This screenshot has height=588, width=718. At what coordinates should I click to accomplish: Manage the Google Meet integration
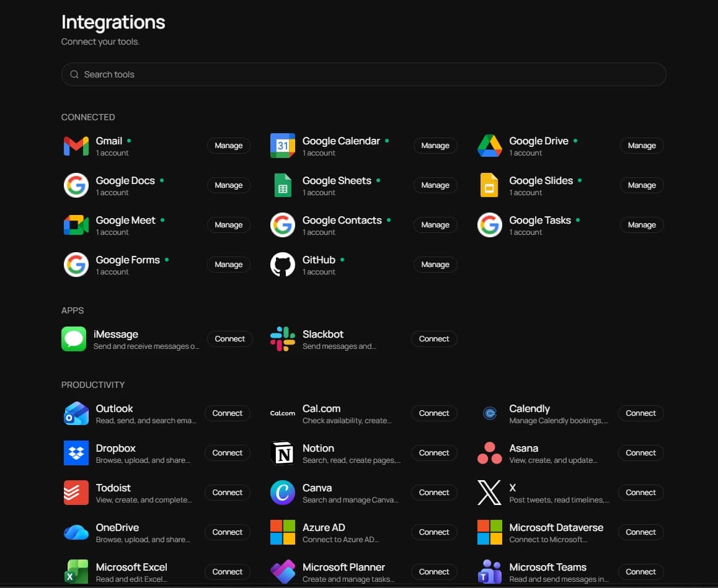click(x=229, y=225)
